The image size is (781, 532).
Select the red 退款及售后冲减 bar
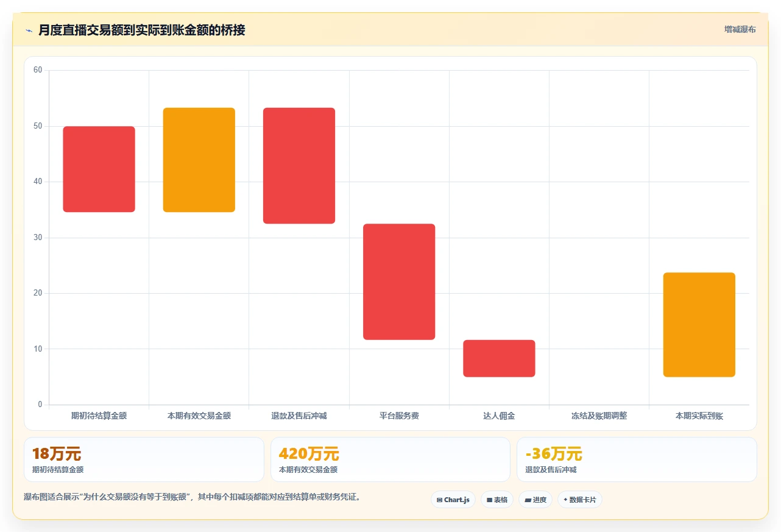(x=299, y=166)
